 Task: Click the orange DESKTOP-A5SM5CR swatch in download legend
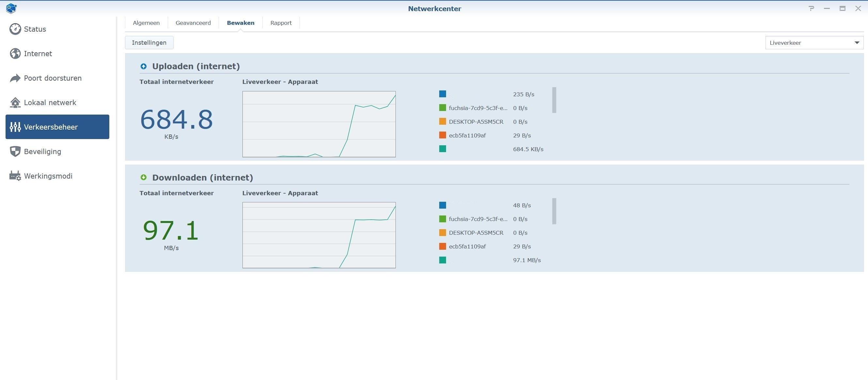click(x=442, y=233)
